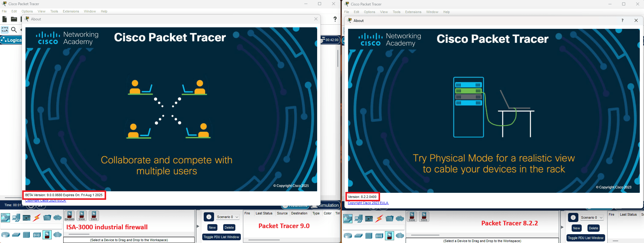Open Help menu in right window
Screen dimensions: 644x243
pos(446,12)
